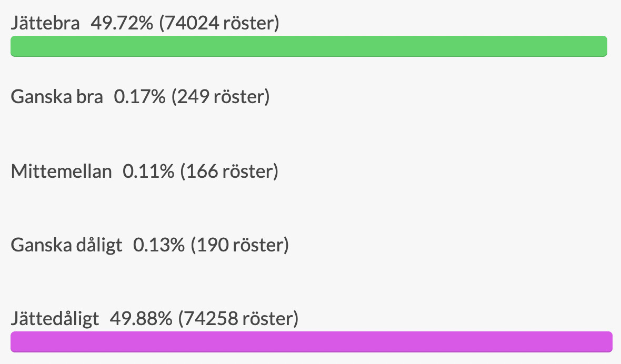Click the word röster after 74024
The image size is (621, 364).
click(x=248, y=23)
